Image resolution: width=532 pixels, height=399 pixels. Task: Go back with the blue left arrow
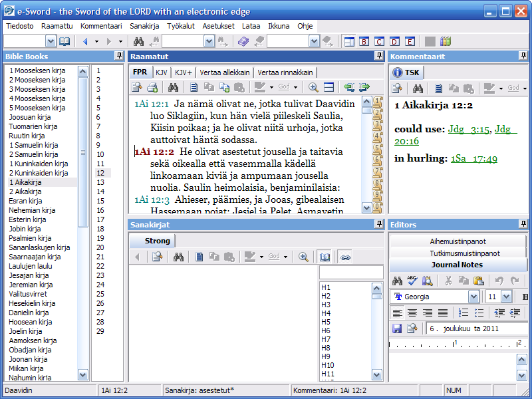click(85, 42)
